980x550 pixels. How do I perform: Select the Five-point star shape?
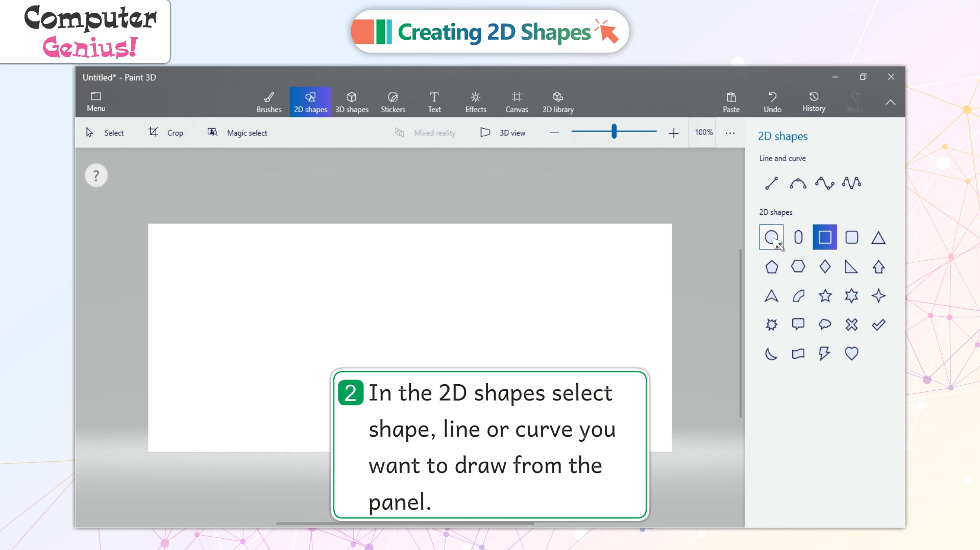[825, 296]
